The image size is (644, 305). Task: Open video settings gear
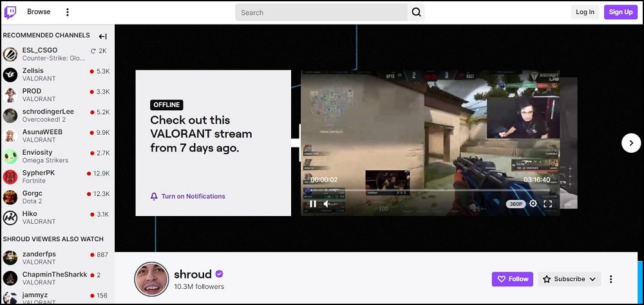(533, 204)
